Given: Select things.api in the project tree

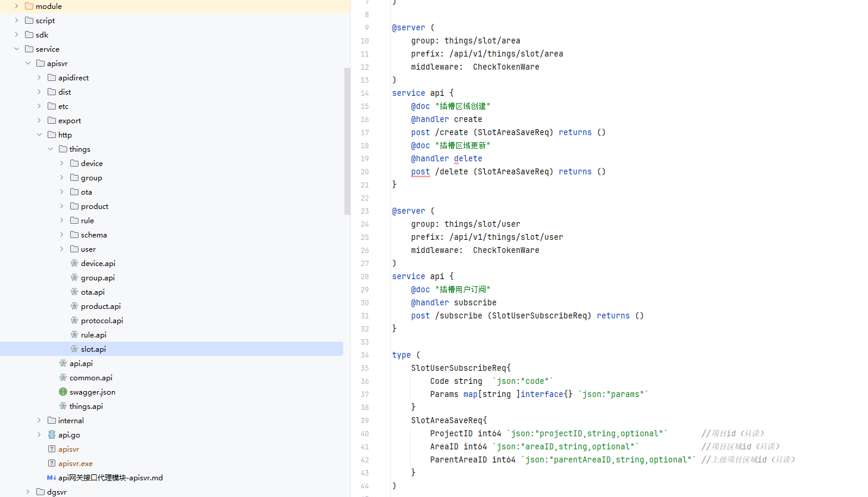Looking at the screenshot, I should (86, 407).
